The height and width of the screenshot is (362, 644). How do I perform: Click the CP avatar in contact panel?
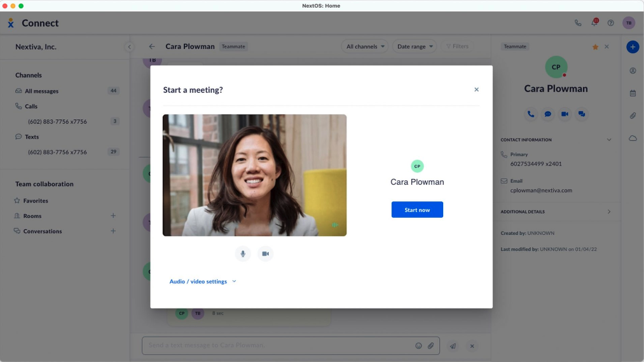tap(556, 67)
